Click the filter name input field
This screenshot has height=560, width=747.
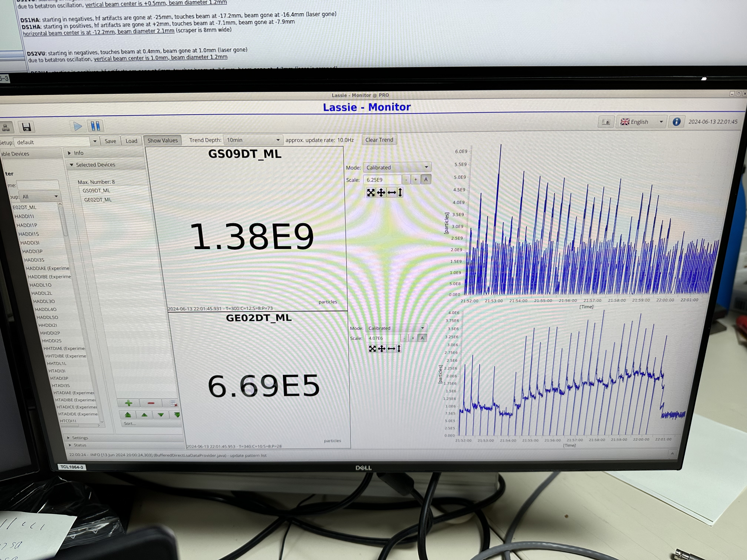pos(38,185)
